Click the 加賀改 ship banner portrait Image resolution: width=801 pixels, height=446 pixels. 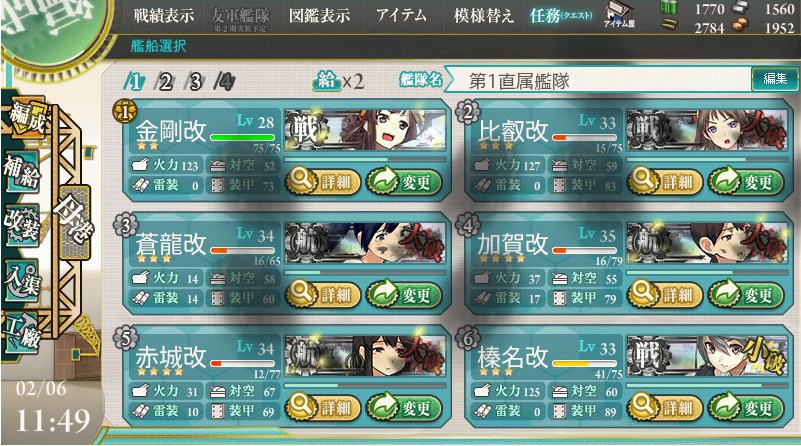(707, 243)
